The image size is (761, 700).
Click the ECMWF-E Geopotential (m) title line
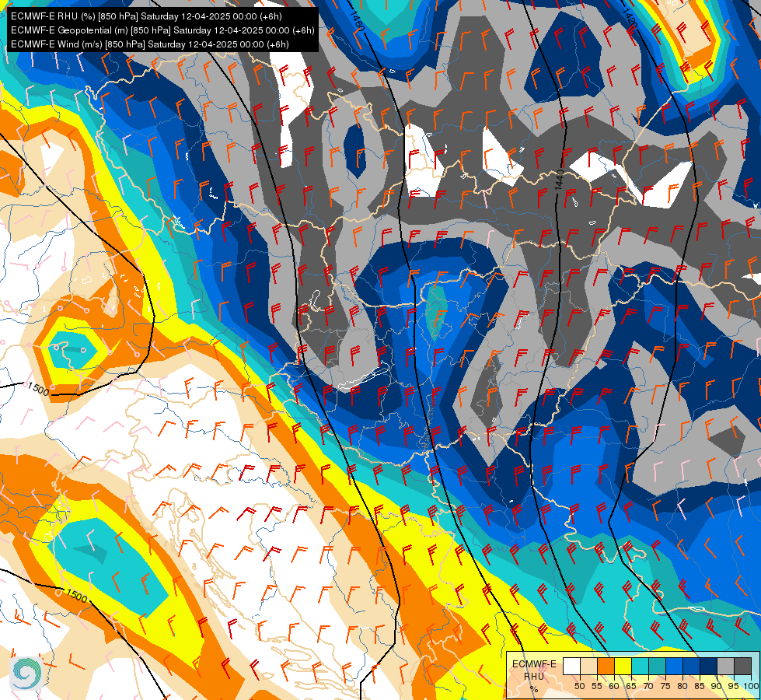pos(162,30)
